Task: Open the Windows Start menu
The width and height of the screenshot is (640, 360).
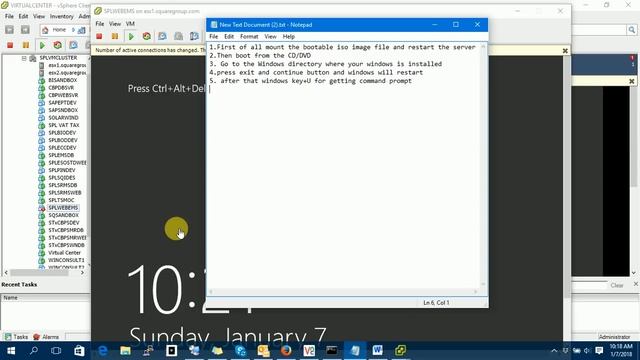Action: [x=11, y=351]
